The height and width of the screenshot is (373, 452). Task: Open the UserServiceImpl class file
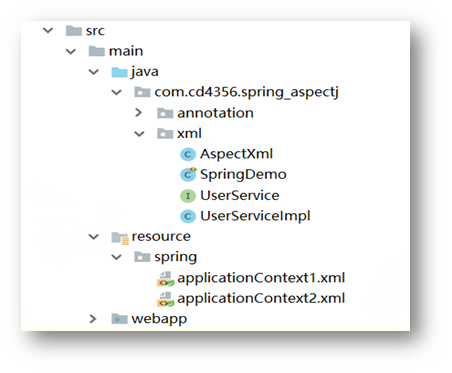pos(255,216)
